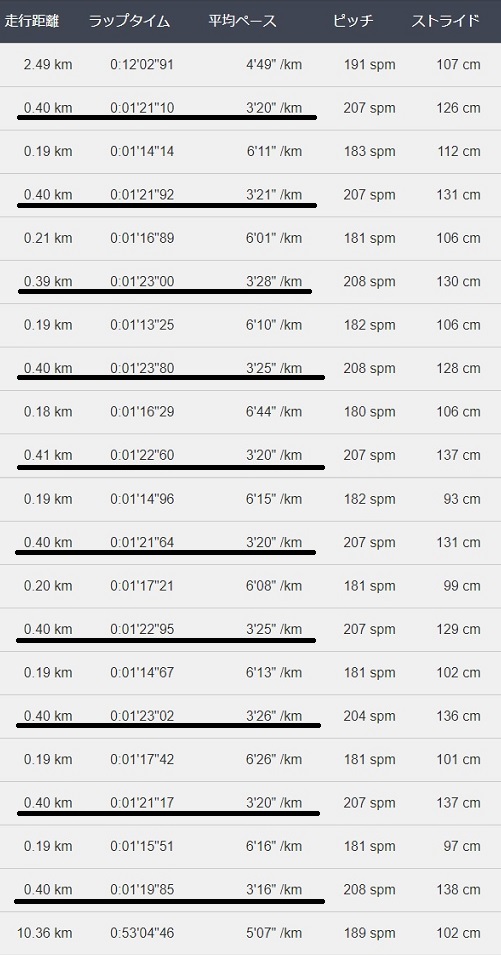Select the 2.49 km warm-up lap row

pyautogui.click(x=250, y=65)
